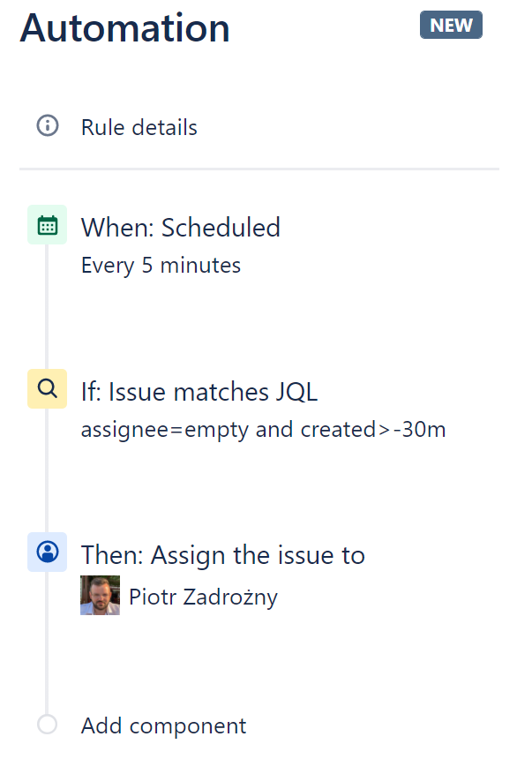
Task: Select the yellow magnifying glass JQL condition icon
Action: click(47, 388)
